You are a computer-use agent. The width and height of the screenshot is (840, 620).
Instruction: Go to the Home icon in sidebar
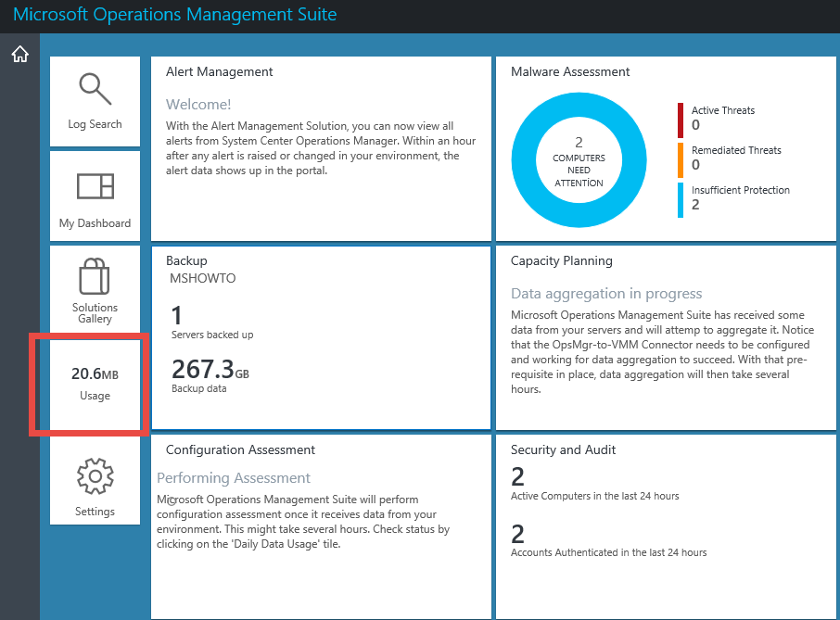point(19,54)
